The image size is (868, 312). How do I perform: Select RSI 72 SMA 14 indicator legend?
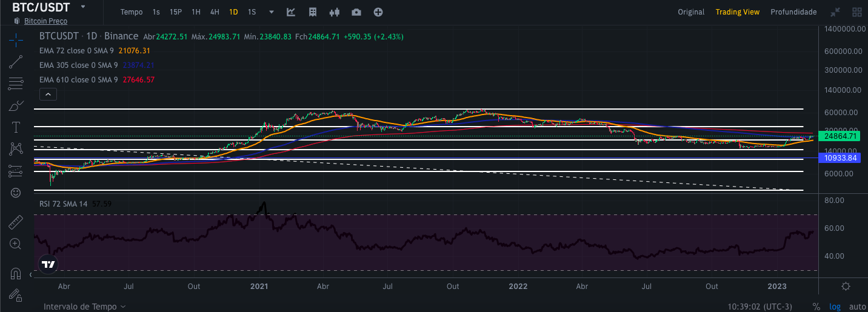(x=63, y=204)
